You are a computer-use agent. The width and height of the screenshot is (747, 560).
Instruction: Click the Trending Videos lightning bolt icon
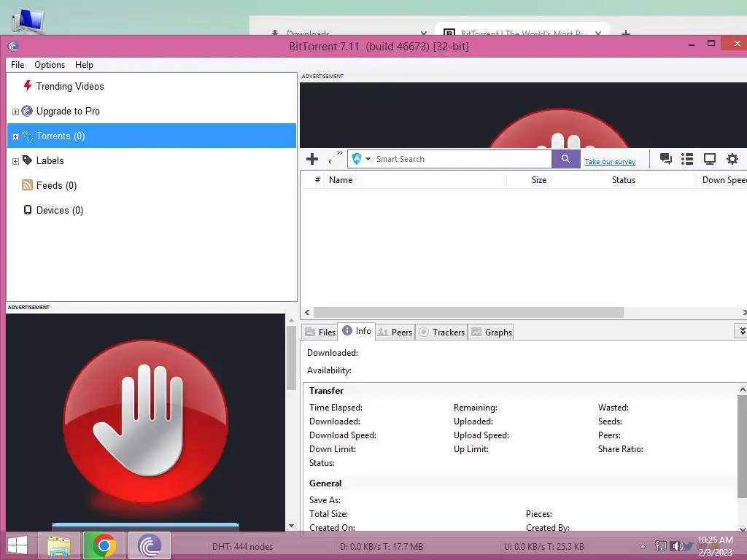pos(28,86)
